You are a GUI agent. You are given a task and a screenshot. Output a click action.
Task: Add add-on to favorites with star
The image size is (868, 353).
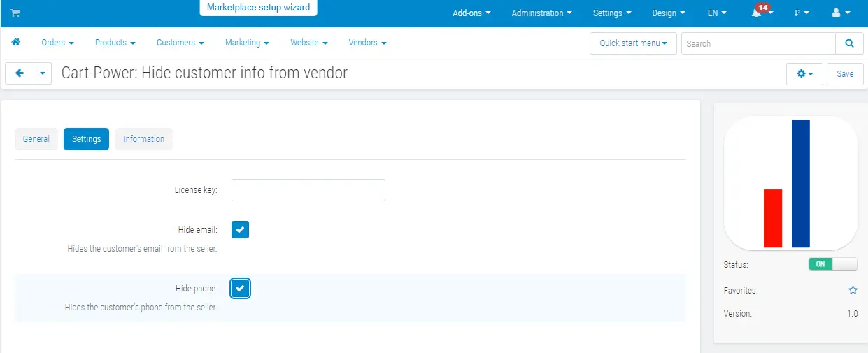(x=853, y=290)
